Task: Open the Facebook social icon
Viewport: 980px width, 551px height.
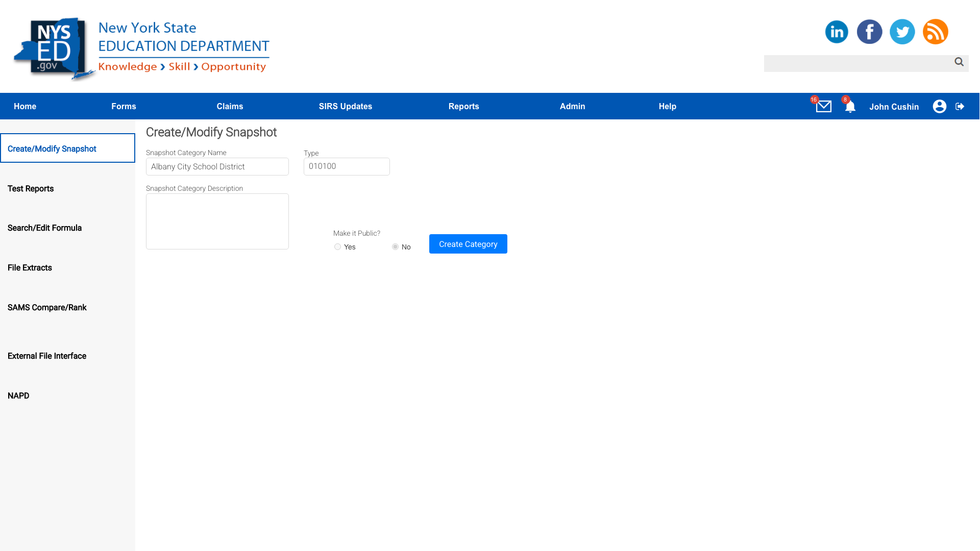Action: tap(869, 32)
